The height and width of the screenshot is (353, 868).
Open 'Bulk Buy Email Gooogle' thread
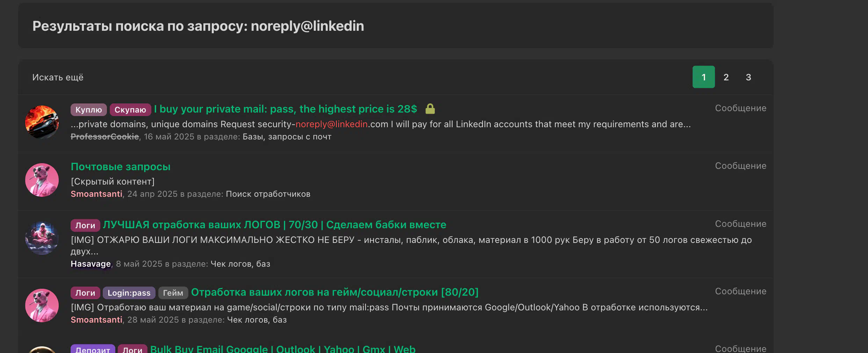pyautogui.click(x=283, y=349)
